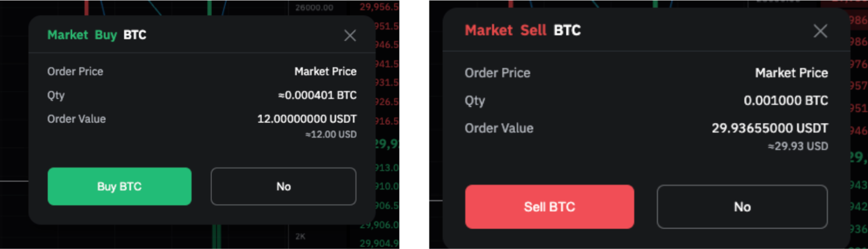Image resolution: width=868 pixels, height=249 pixels.
Task: Click Market Price in the Buy dialog
Action: (325, 72)
